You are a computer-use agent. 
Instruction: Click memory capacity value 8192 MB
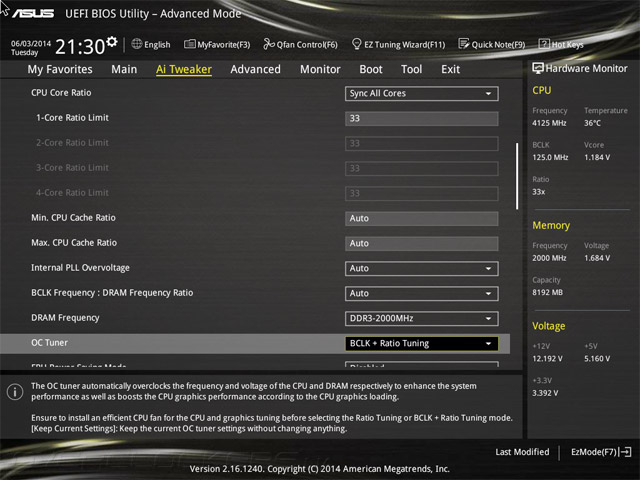(547, 292)
